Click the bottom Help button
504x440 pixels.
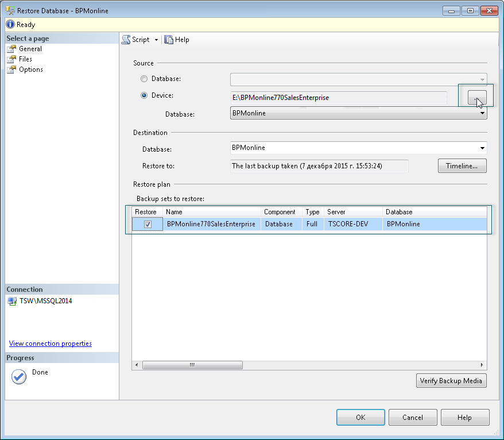coord(465,418)
